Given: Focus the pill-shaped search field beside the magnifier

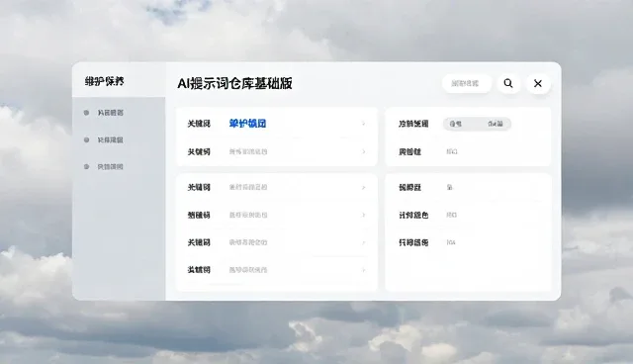Looking at the screenshot, I should 466,83.
